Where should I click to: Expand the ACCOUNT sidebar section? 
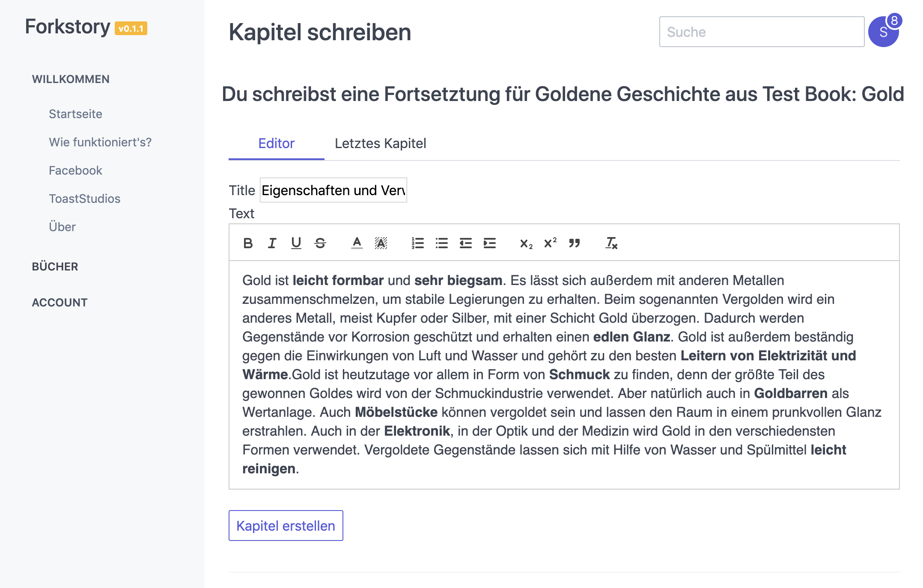[60, 303]
